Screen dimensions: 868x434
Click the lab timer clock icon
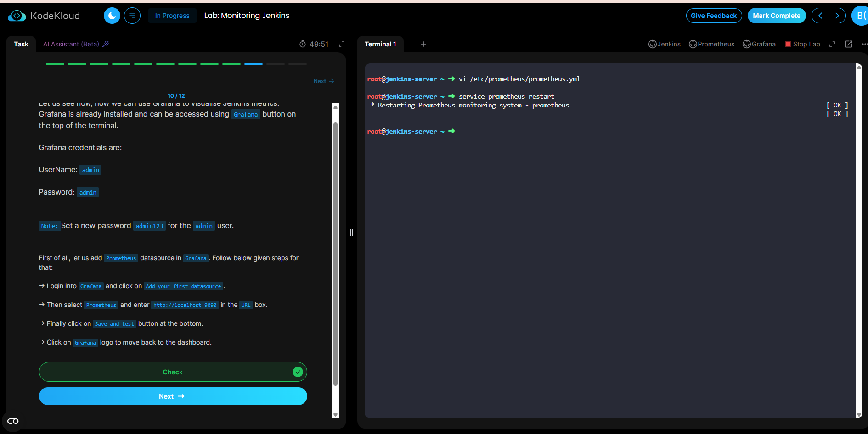pos(303,44)
